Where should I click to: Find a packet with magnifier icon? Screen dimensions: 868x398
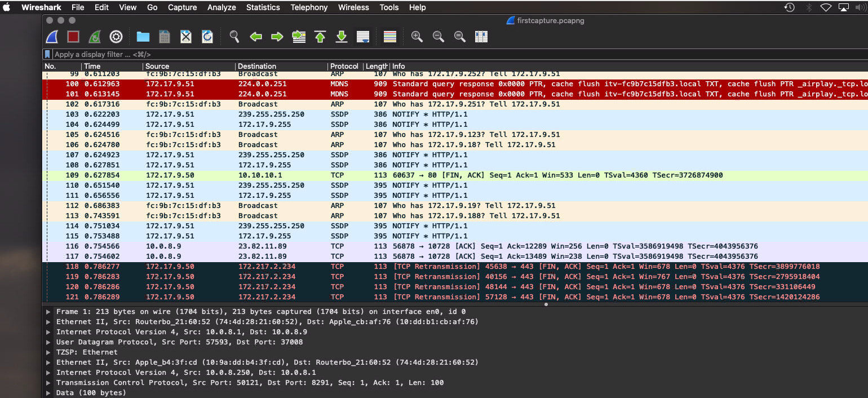234,37
